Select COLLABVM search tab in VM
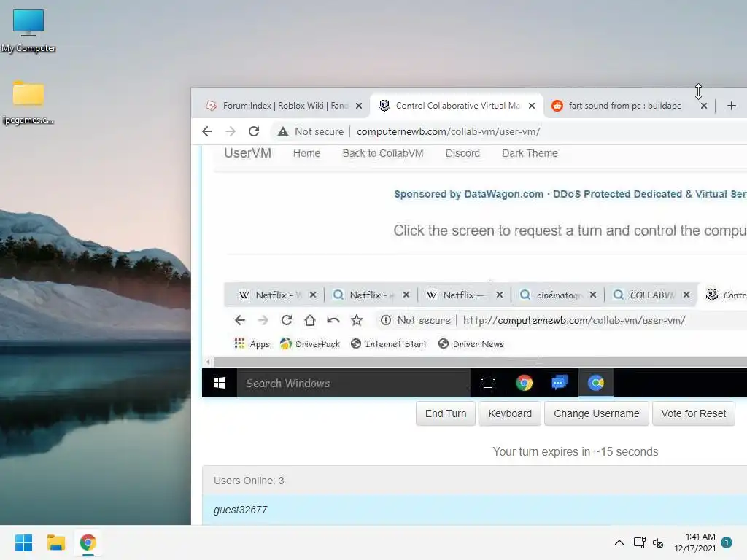This screenshot has width=747, height=560. [x=644, y=295]
